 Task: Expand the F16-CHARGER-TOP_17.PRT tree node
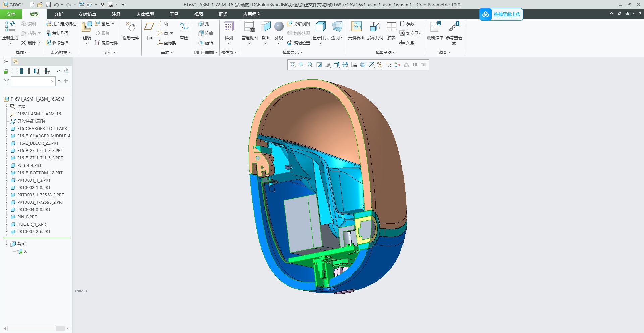(x=6, y=128)
